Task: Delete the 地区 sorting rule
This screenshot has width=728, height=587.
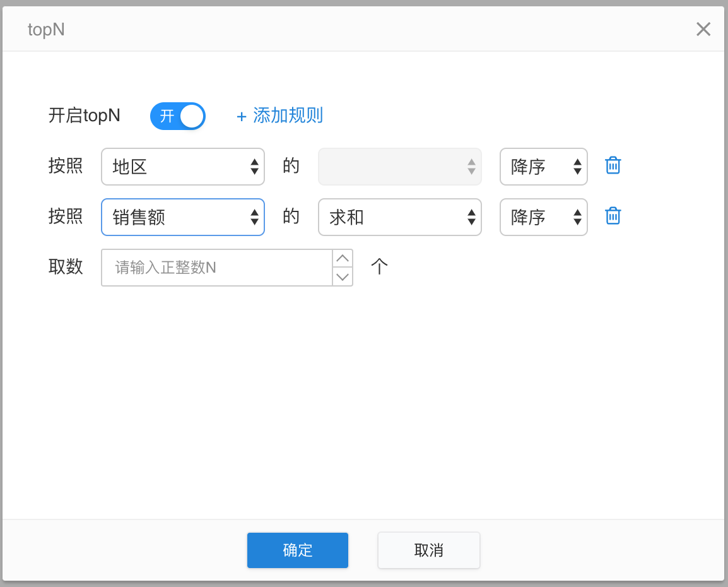Action: pyautogui.click(x=613, y=166)
